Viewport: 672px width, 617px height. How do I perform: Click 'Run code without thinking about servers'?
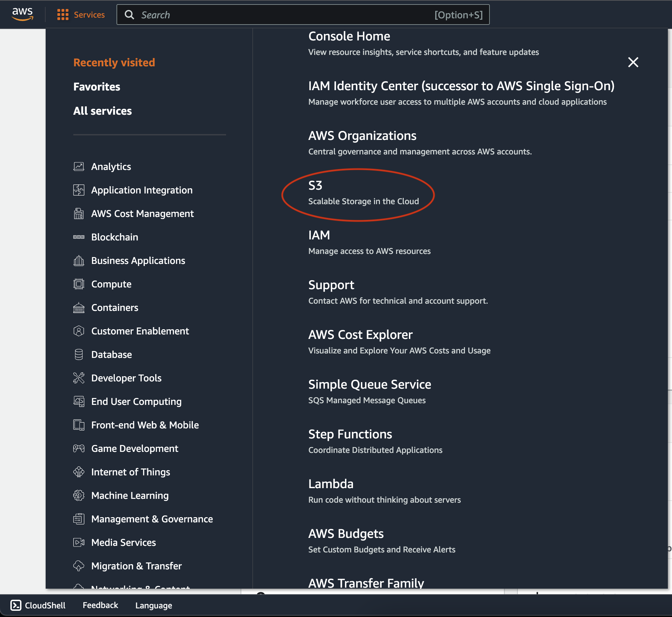pyautogui.click(x=384, y=500)
